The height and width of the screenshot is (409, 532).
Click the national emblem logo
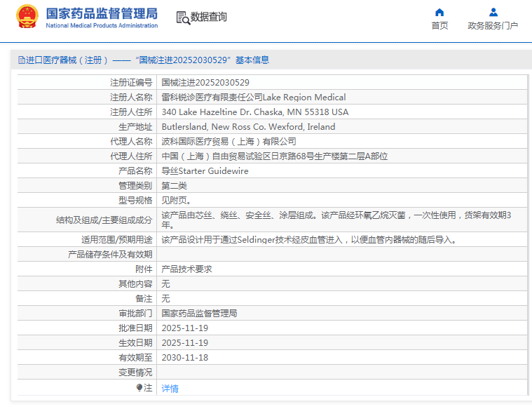point(27,18)
